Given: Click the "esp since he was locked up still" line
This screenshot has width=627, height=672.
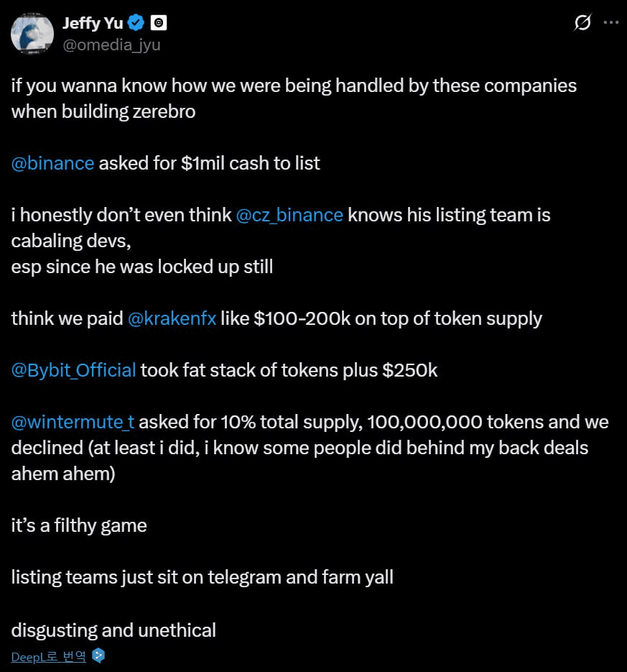Looking at the screenshot, I should tap(141, 267).
